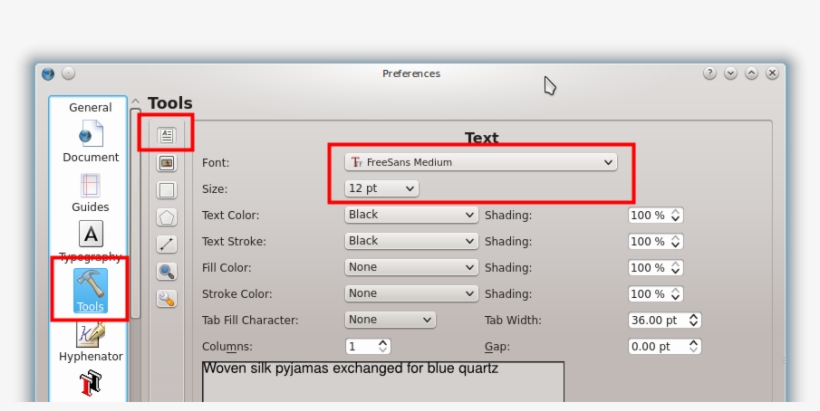Click the Text Stroke label
The width and height of the screenshot is (820, 411).
point(234,242)
